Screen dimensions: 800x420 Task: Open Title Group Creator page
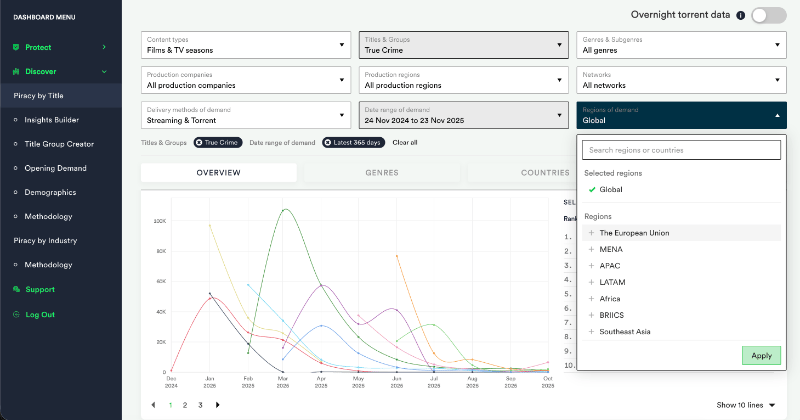pos(59,144)
